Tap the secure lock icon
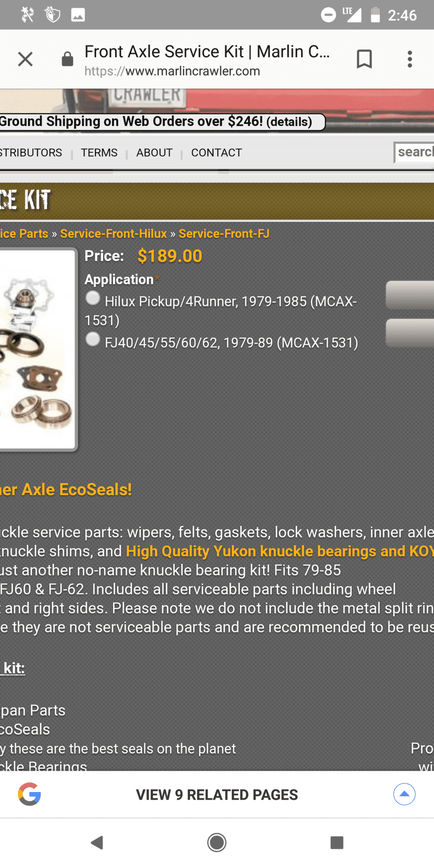434x868 pixels. [x=67, y=59]
